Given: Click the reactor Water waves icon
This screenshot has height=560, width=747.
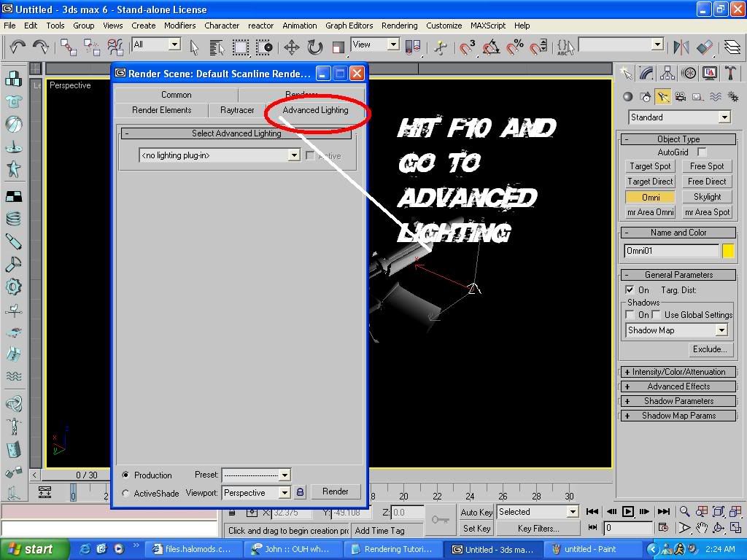Looking at the screenshot, I should point(13,376).
